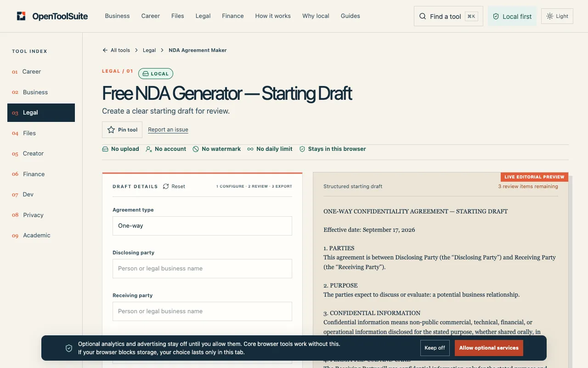Click the shield icon in the cookie banner

[69, 348]
